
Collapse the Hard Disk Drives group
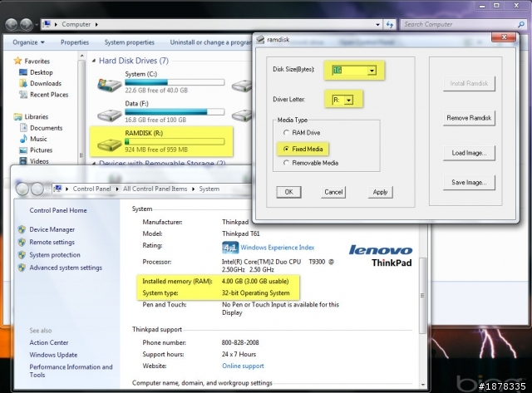click(94, 61)
